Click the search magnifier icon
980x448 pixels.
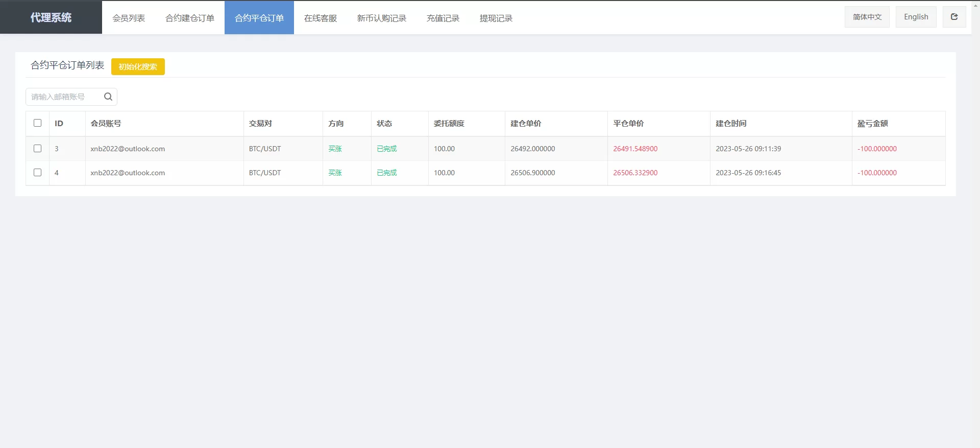tap(108, 97)
